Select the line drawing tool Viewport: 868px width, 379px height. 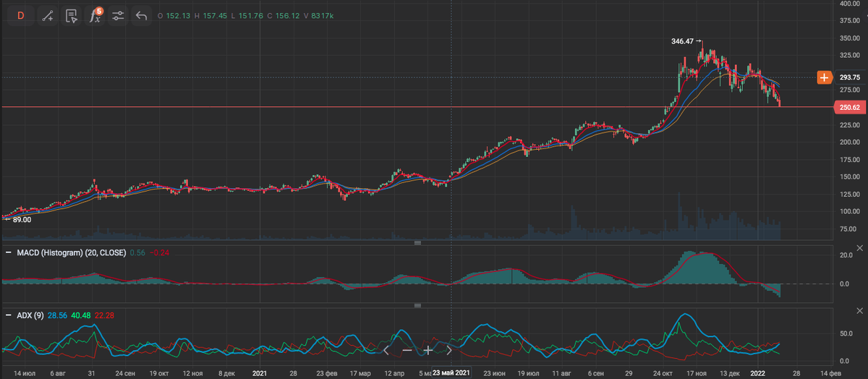(47, 15)
